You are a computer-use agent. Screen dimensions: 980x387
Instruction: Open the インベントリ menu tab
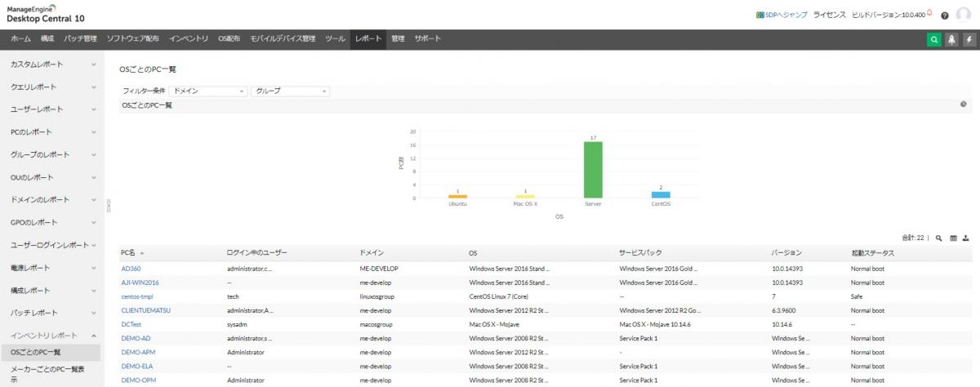(x=189, y=38)
